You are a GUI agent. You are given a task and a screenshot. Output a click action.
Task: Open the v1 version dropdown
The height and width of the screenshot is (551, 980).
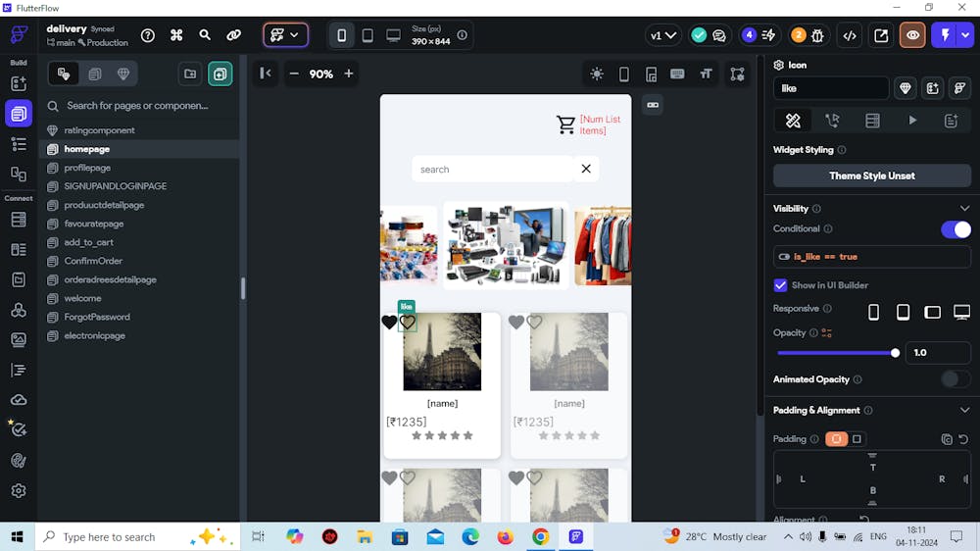coord(662,35)
